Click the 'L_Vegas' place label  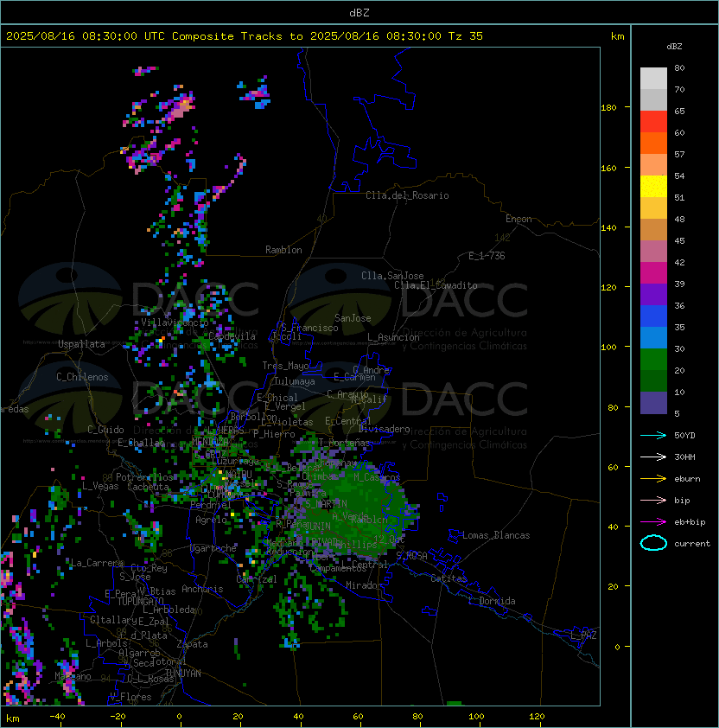click(x=100, y=486)
